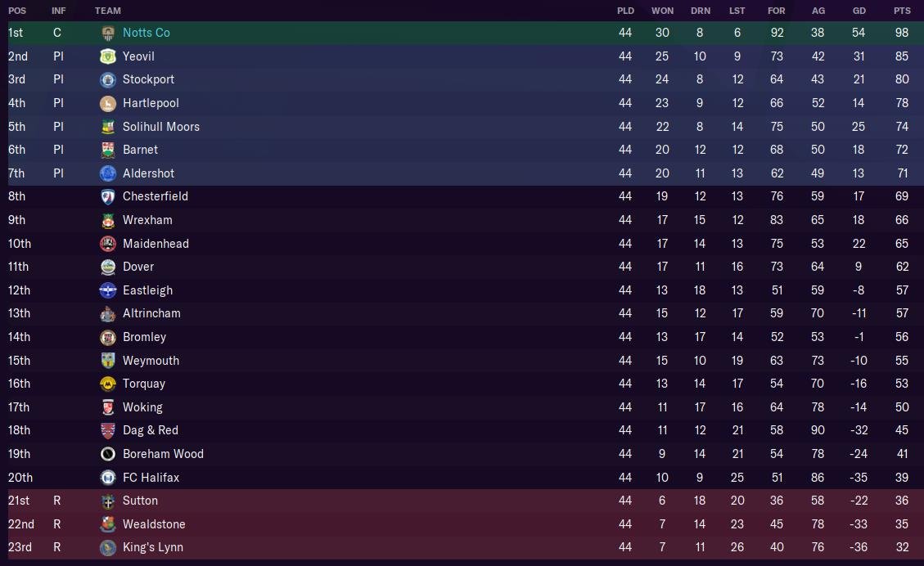Click the Wrexham club badge
This screenshot has width=924, height=566.
[x=108, y=220]
